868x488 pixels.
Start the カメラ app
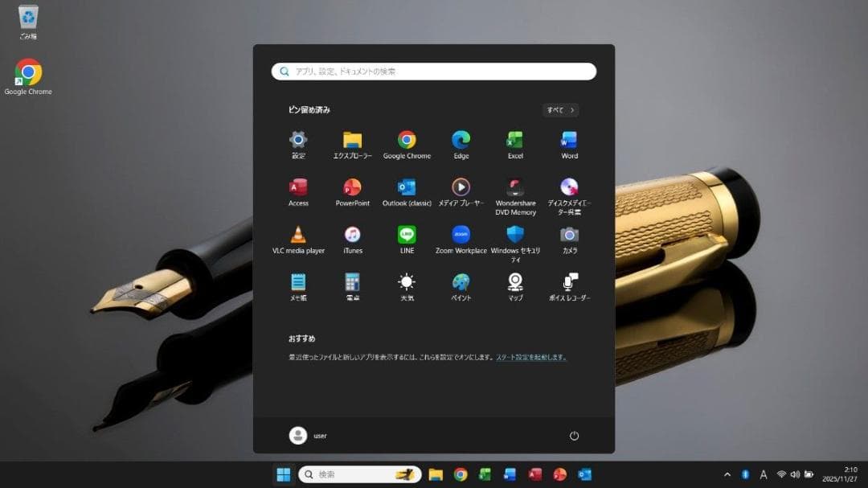click(569, 238)
